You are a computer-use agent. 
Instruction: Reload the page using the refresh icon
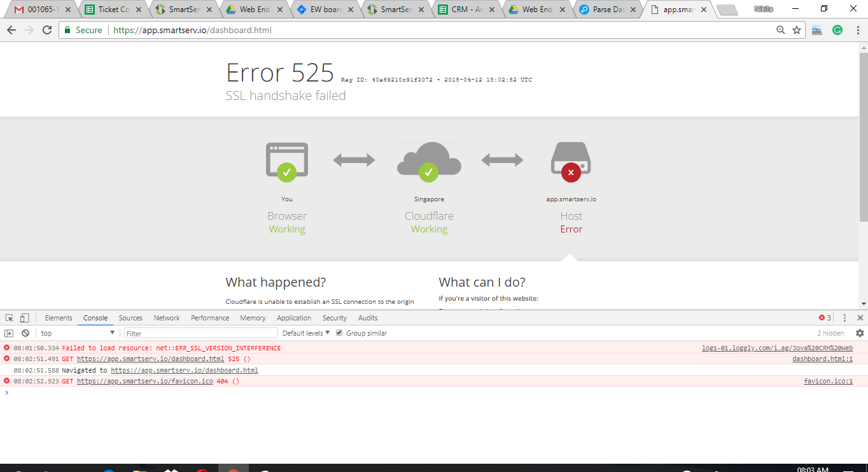[47, 30]
